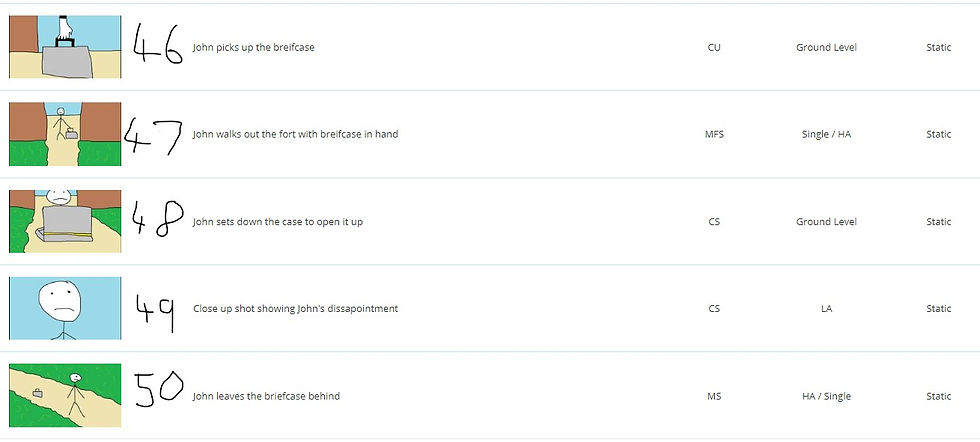Set movement Static on shot 46
Screen dimensions: 980x442
pos(938,47)
